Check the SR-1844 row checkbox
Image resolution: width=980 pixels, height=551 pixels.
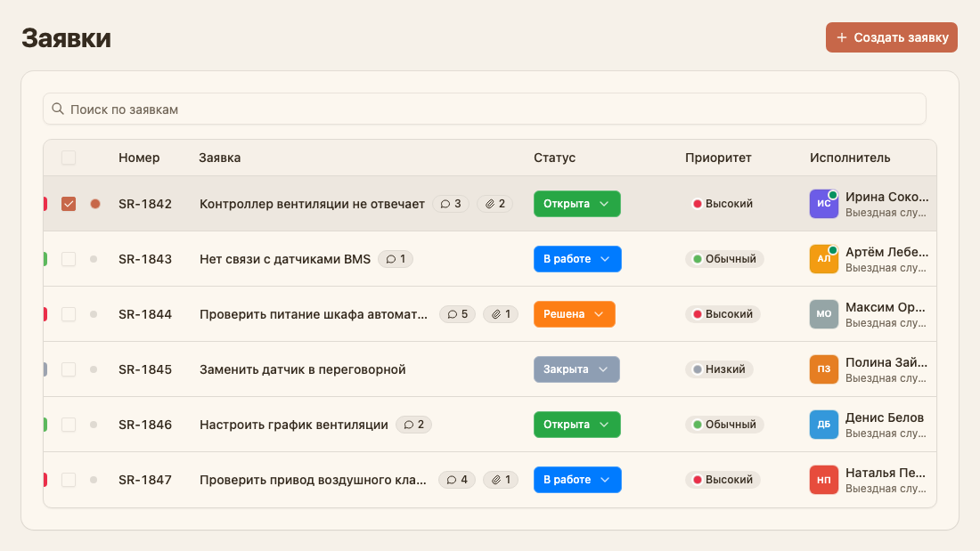click(69, 314)
